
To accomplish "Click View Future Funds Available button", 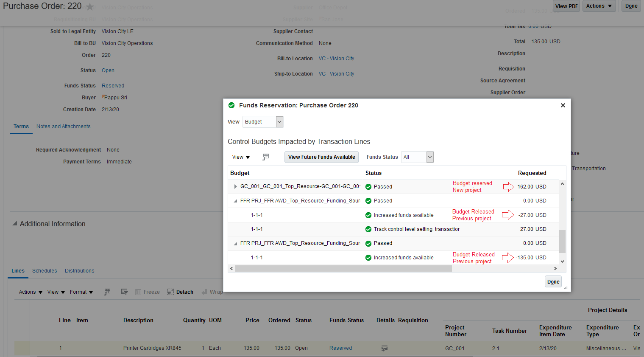I will pos(322,157).
